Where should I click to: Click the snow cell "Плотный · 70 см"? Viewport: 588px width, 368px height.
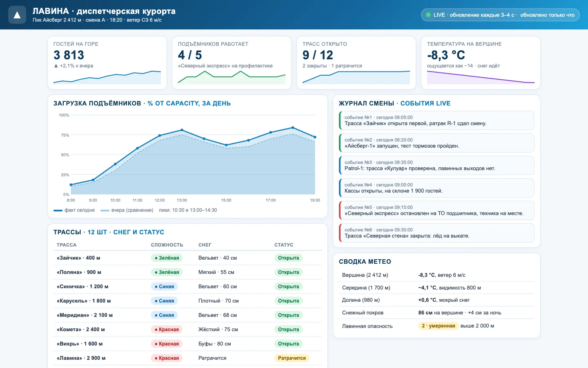tap(218, 301)
